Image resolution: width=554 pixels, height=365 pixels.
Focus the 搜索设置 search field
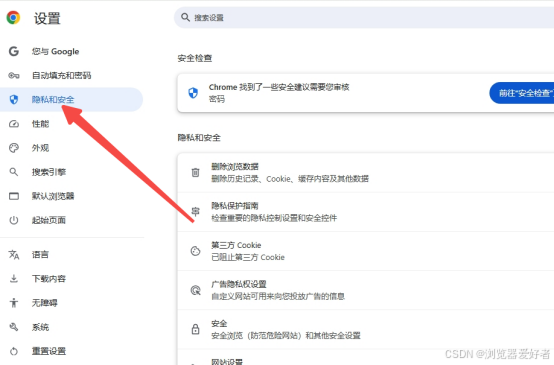(x=364, y=17)
